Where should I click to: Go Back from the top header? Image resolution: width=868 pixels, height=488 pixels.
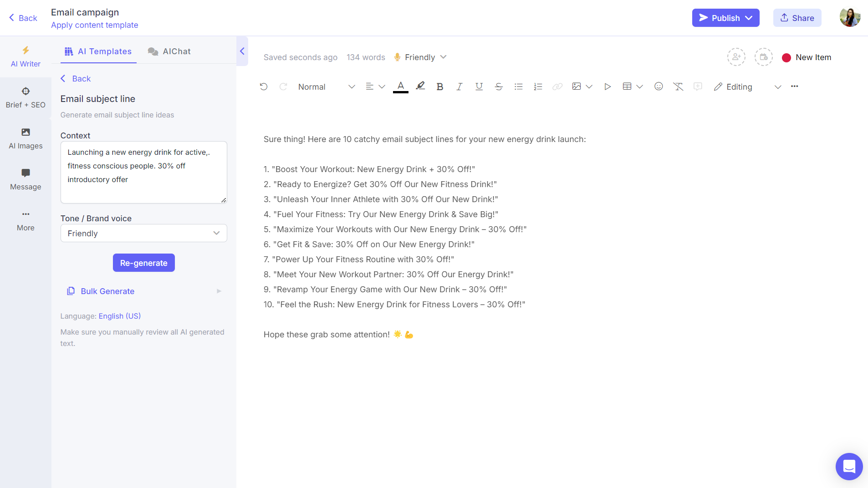(23, 18)
